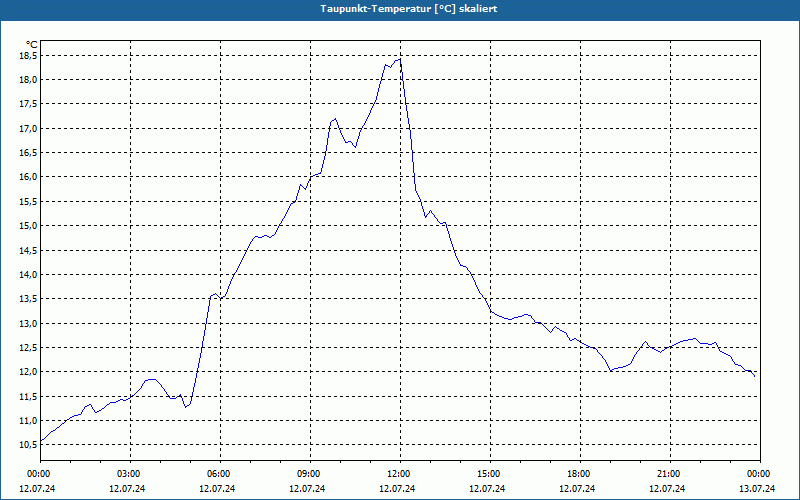Click the 12.07.24 date under 06:00
This screenshot has width=800, height=500.
217,488
